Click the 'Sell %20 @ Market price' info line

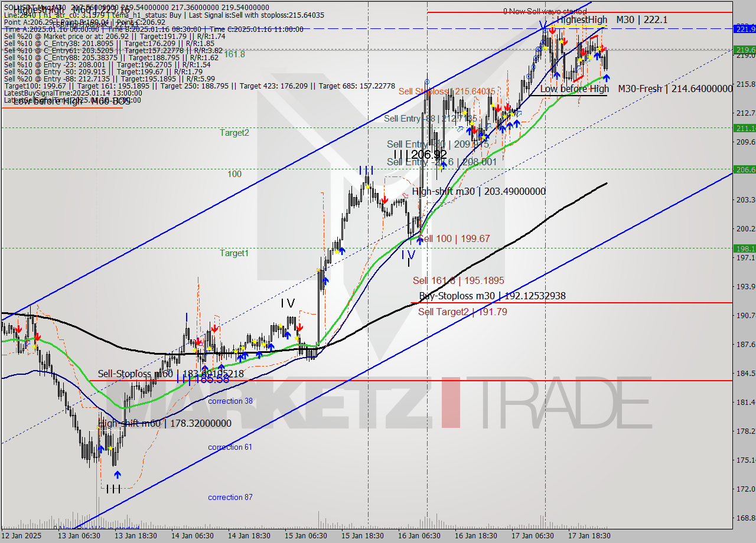click(115, 36)
